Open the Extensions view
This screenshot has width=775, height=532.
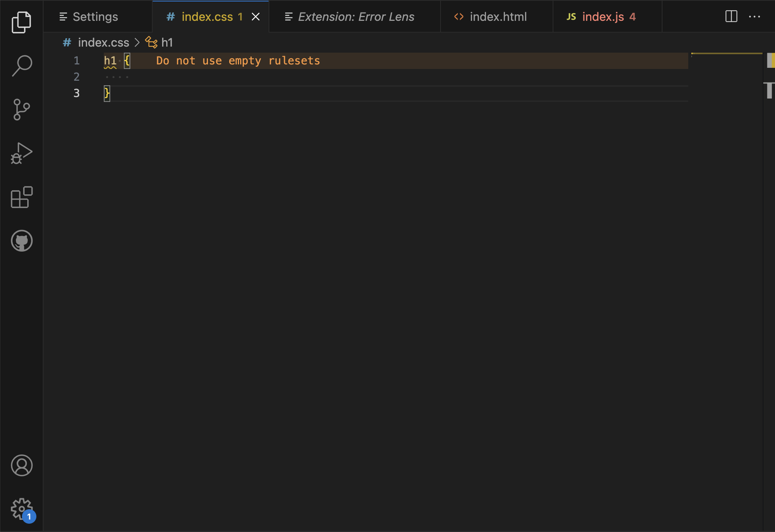[22, 197]
